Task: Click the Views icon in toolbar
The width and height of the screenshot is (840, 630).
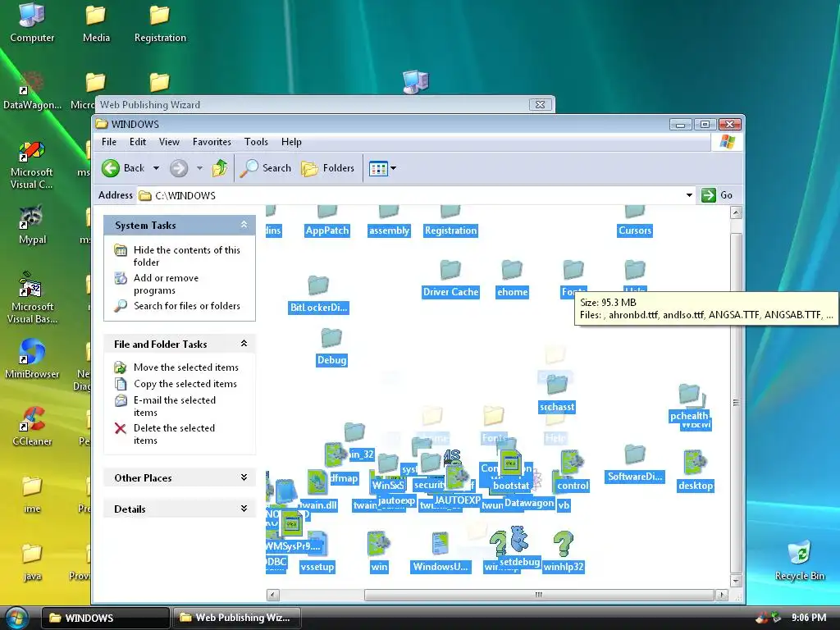Action: click(x=378, y=168)
